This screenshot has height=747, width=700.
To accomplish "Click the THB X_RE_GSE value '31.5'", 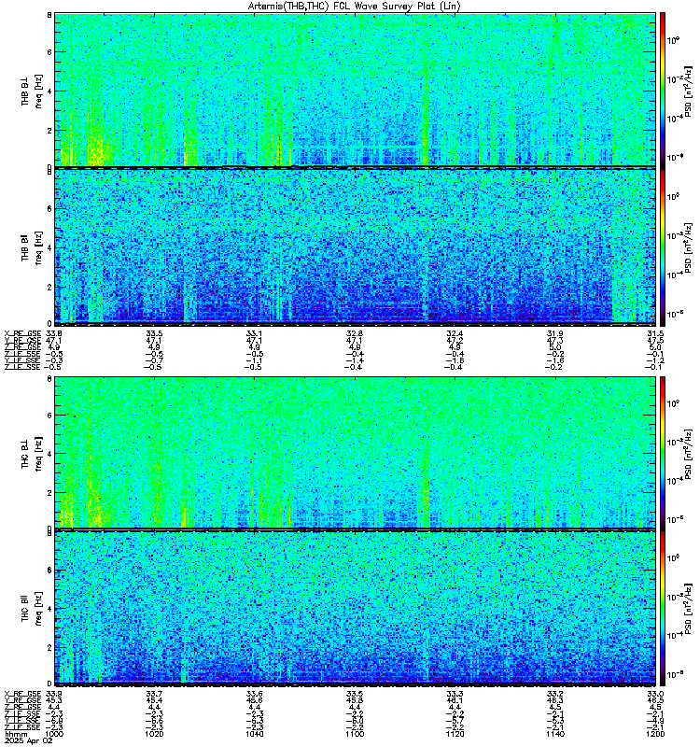I will tap(655, 333).
